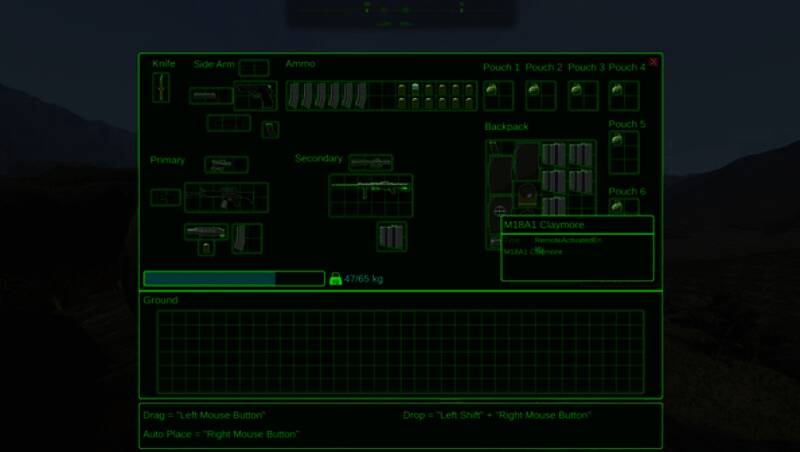Select the secondary weapon scope attachment slot
The width and height of the screenshot is (800, 452).
370,163
